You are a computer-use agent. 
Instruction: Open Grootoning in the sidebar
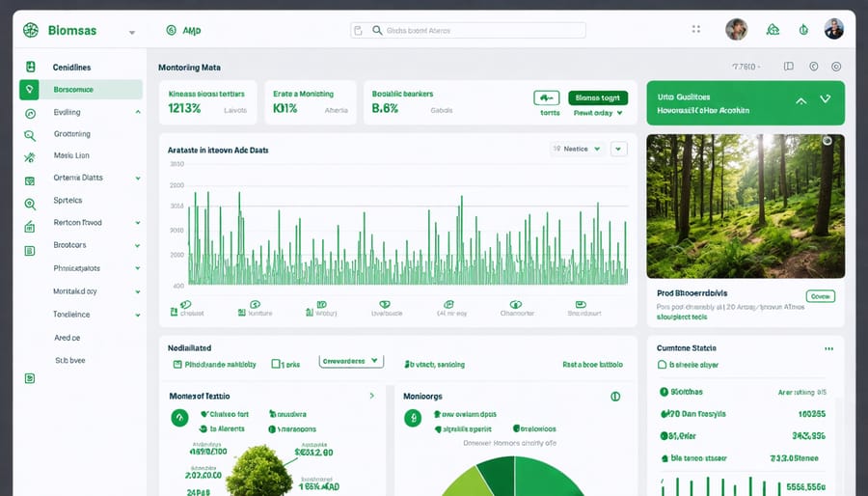[x=72, y=133]
